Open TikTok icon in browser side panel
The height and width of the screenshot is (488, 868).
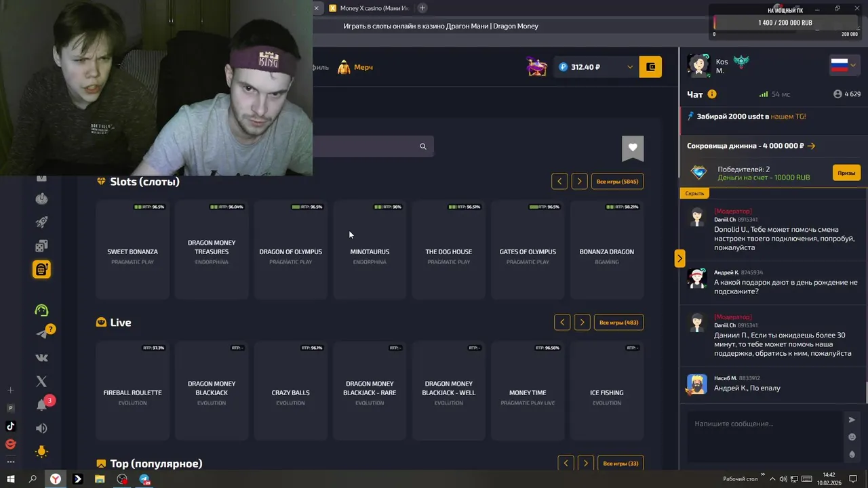tap(10, 426)
